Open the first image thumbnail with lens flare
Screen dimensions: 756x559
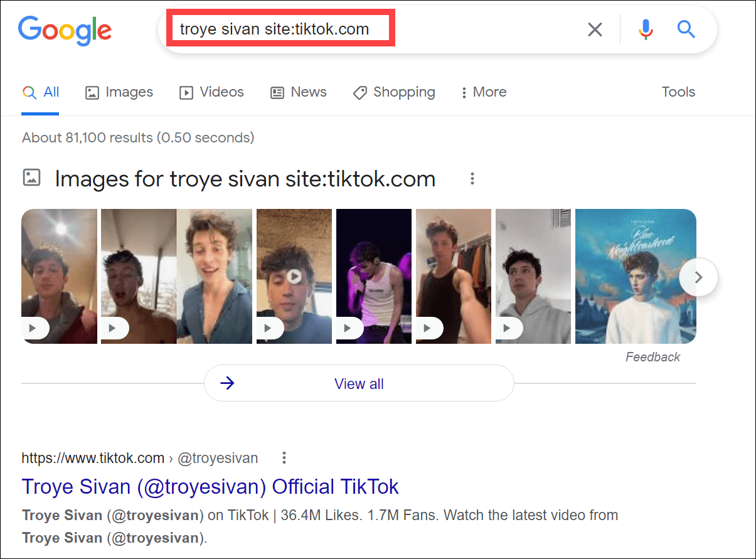coord(60,276)
